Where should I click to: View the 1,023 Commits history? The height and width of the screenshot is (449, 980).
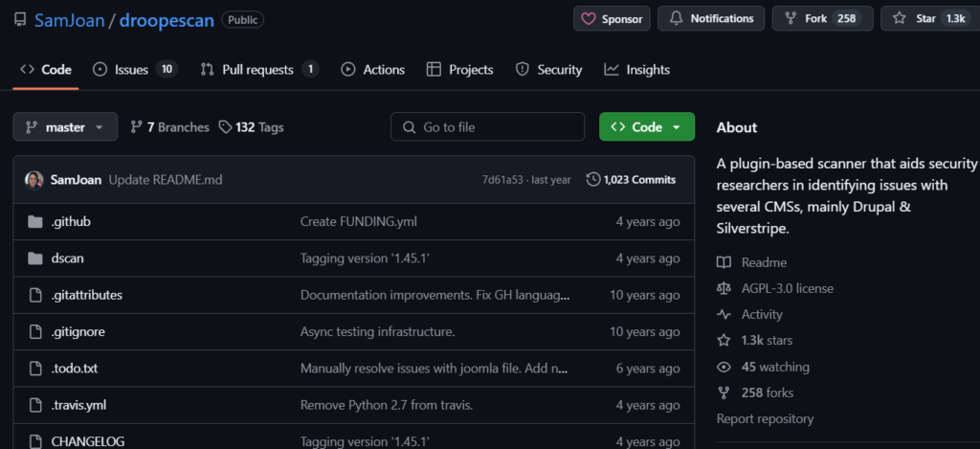point(632,180)
